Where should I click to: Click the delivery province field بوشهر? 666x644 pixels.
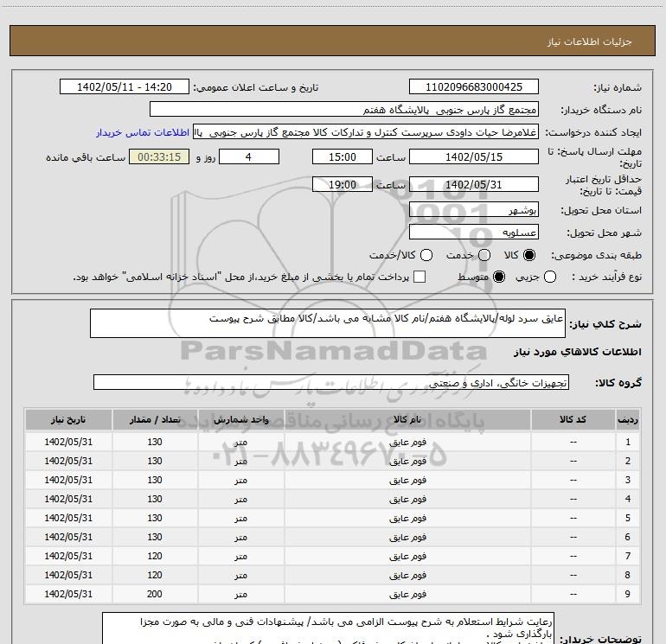pos(474,210)
